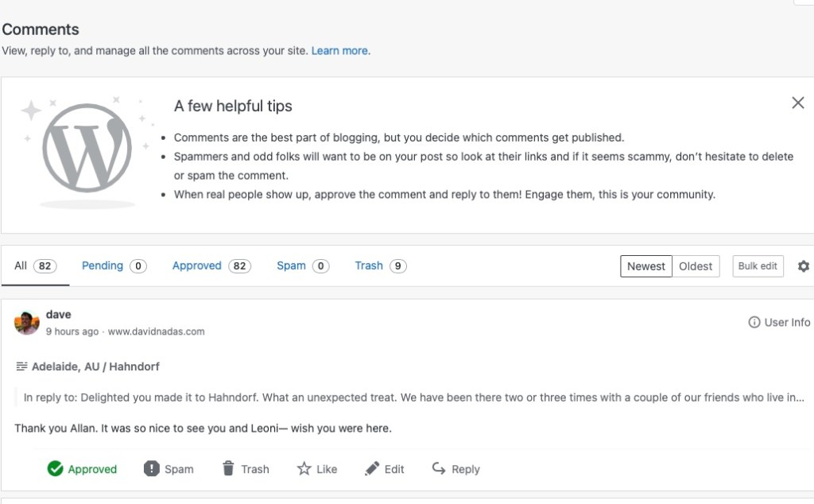
Task: Move dave's comment to Trash
Action: tap(245, 469)
